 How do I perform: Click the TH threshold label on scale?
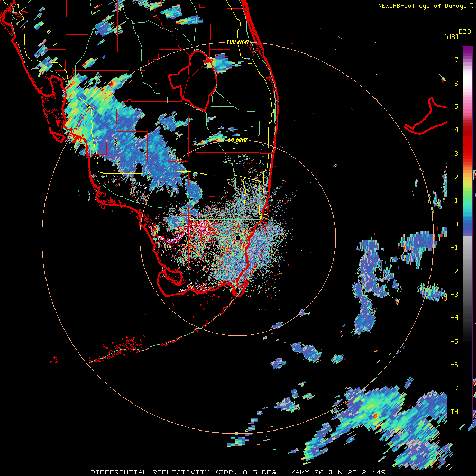coord(454,412)
